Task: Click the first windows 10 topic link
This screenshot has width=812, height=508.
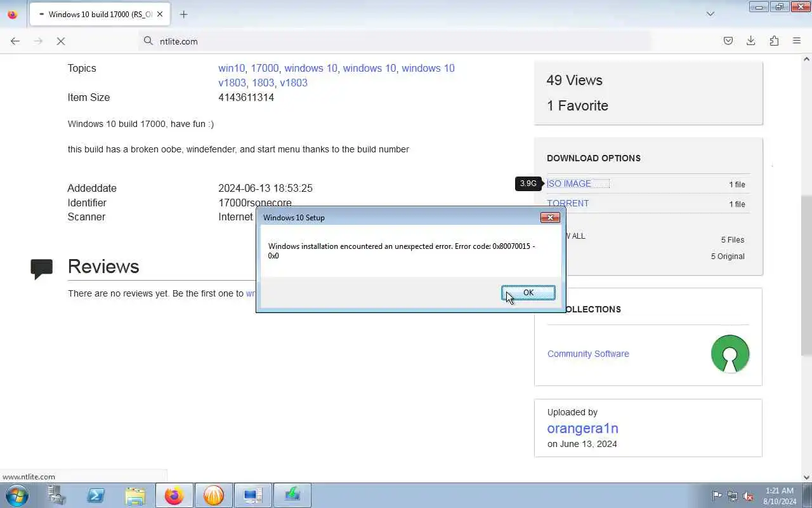Action: point(311,68)
